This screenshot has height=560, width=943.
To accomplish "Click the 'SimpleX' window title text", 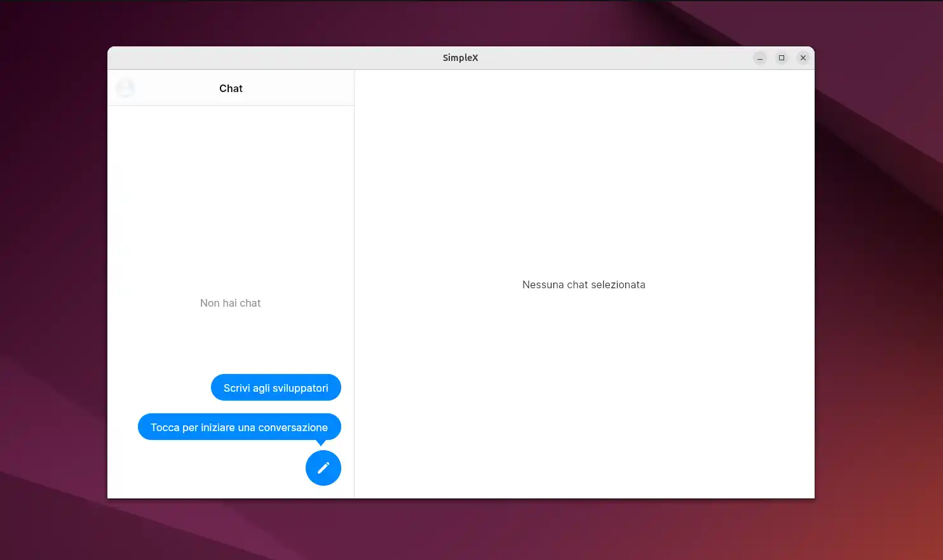I will [x=460, y=58].
